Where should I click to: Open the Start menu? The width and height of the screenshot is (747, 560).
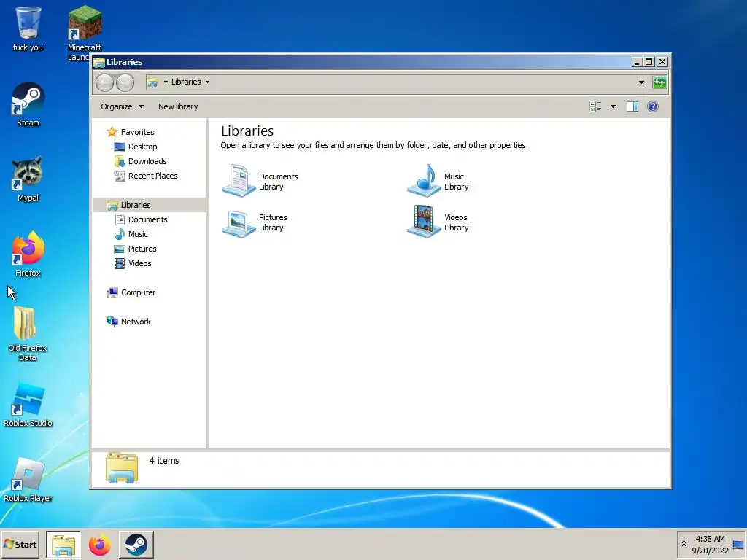click(20, 544)
